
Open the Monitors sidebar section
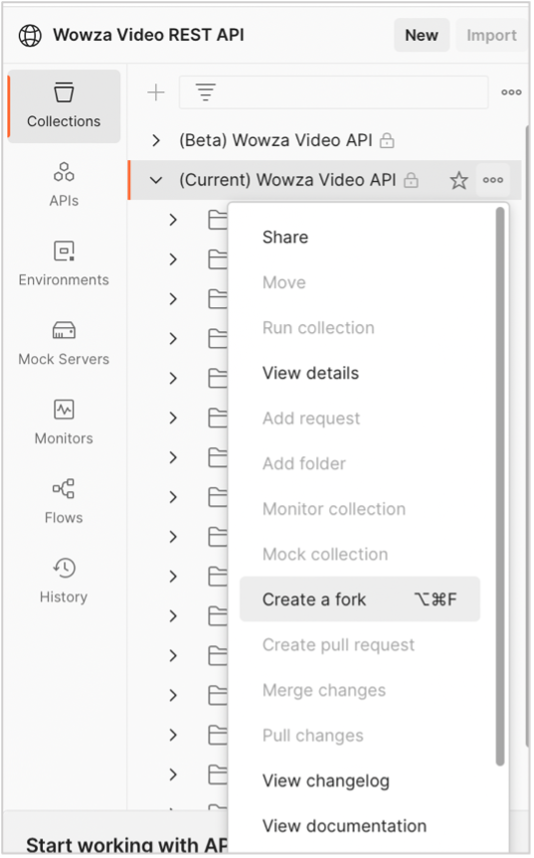(x=64, y=423)
